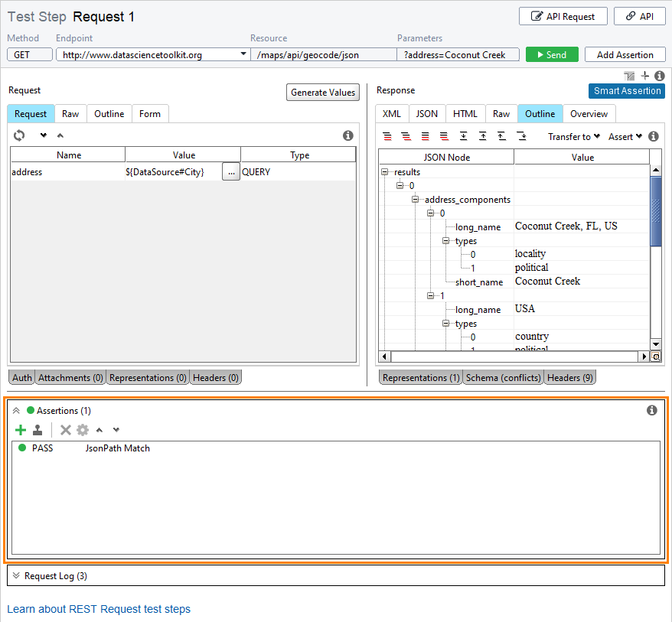This screenshot has height=622, width=672.
Task: Open the Endpoint dropdown arrow
Action: pyautogui.click(x=243, y=54)
